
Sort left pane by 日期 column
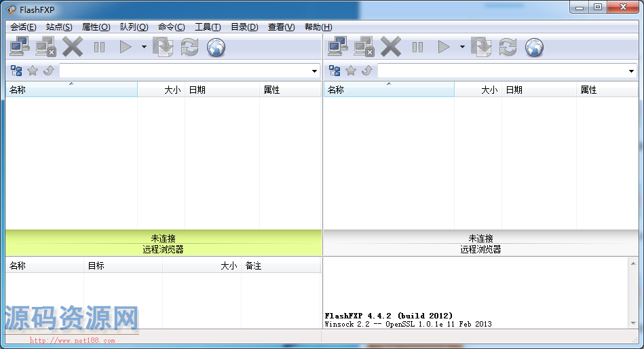click(222, 90)
